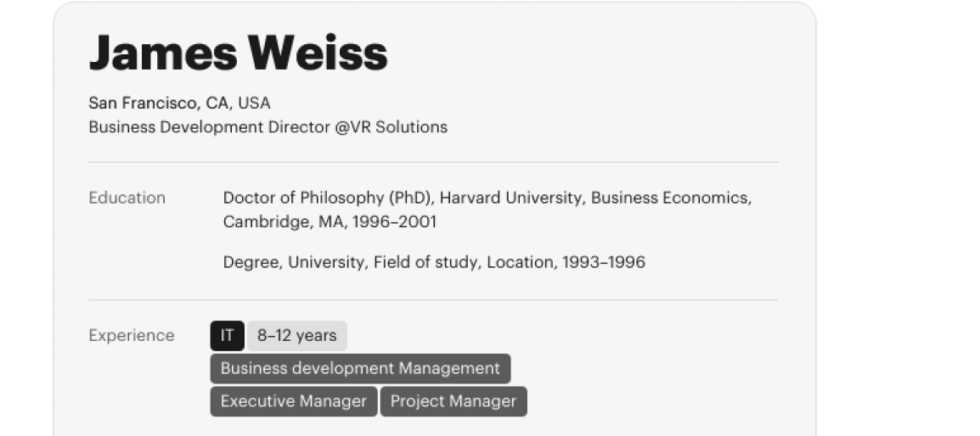
Task: Select the placeholder Degree, University entry
Action: 295,262
